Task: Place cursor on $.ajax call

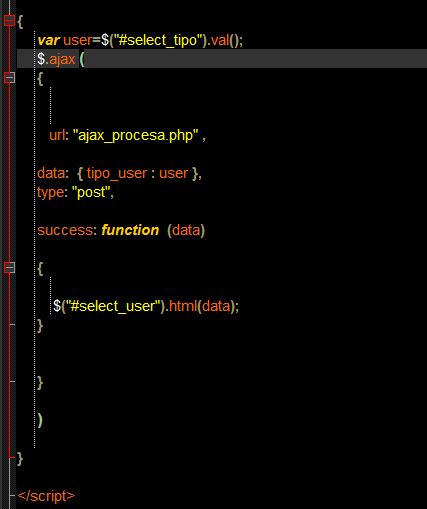Action: (56, 59)
